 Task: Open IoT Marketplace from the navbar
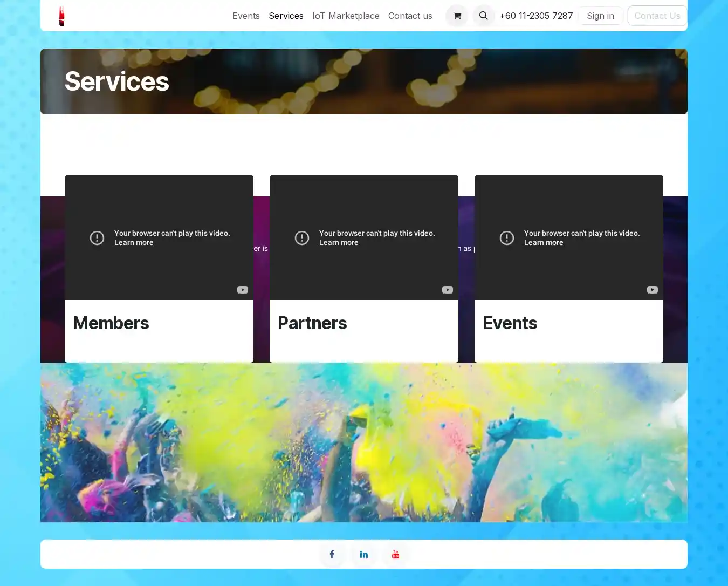pos(346,16)
